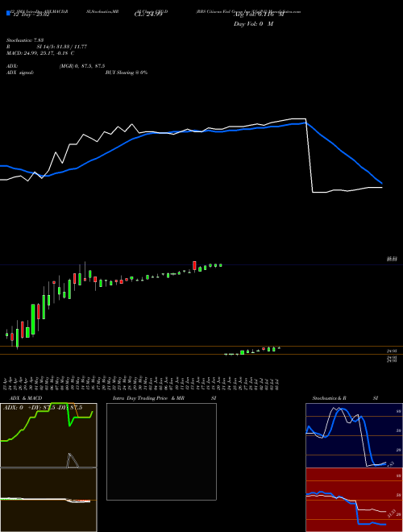Click the 'Day Vol: 0 M' label

[253, 23]
